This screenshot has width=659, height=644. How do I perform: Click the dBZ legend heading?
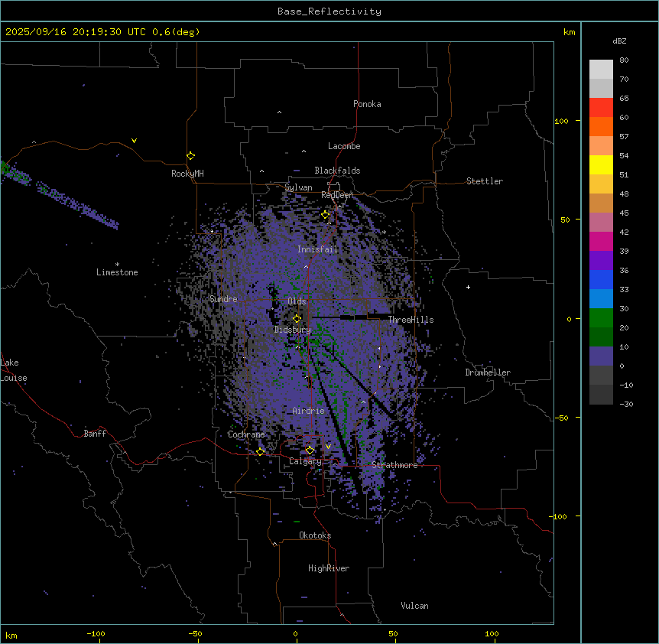(620, 41)
